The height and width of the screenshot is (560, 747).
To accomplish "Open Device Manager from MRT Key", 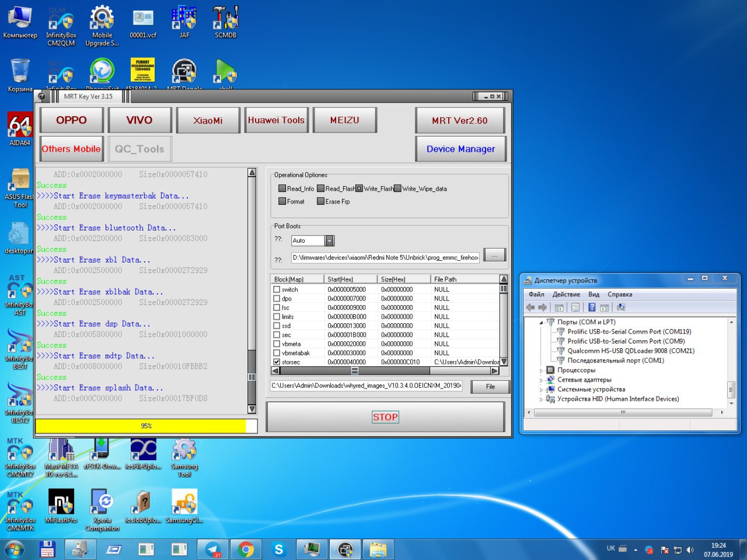I will pos(460,149).
